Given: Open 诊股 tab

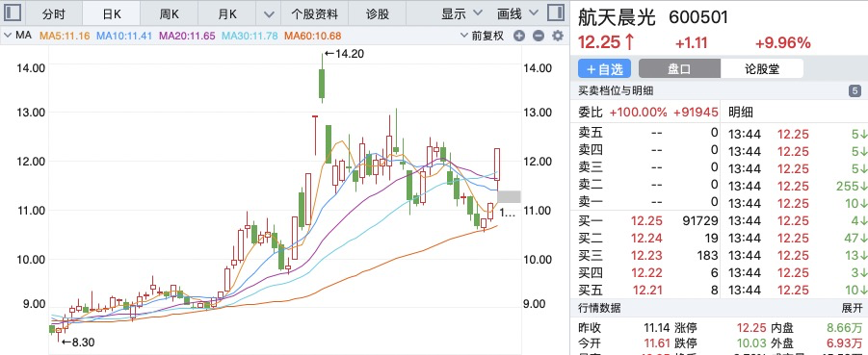Looking at the screenshot, I should point(377,13).
